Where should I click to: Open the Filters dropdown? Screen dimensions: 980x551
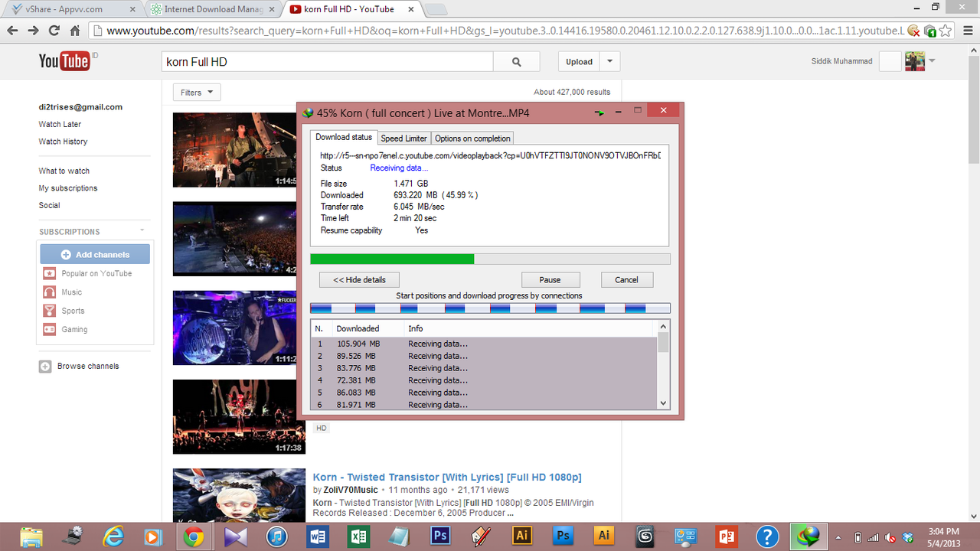pos(197,93)
